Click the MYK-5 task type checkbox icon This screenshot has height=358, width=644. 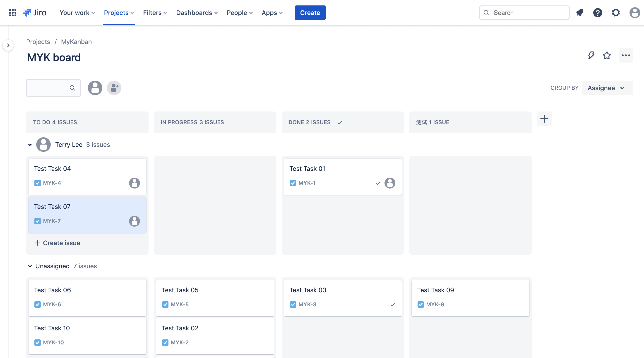(x=165, y=305)
